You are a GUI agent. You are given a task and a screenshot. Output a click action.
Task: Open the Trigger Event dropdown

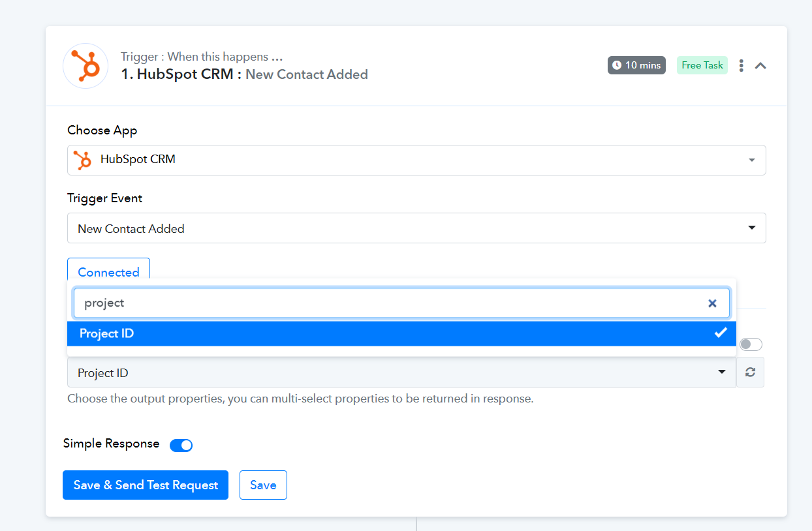pos(416,228)
